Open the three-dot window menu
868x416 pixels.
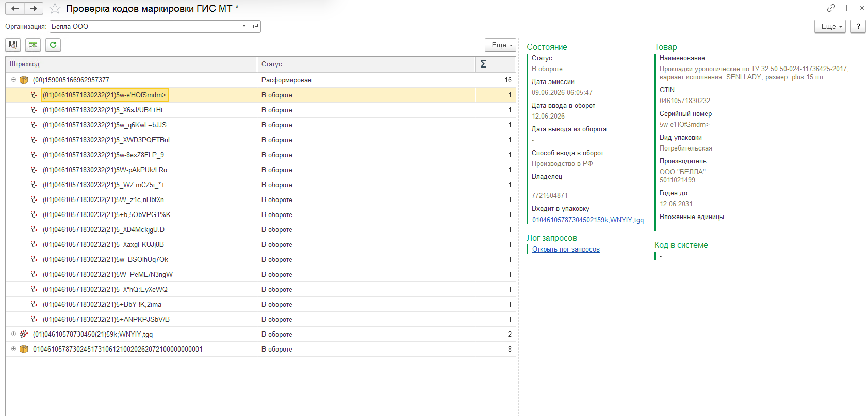[846, 8]
